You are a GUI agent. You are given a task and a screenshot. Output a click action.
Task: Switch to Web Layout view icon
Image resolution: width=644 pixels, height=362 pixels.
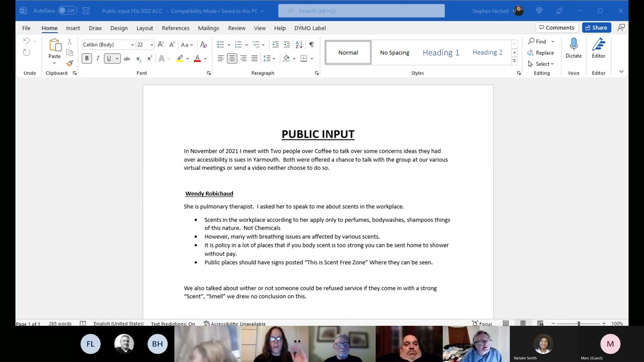pyautogui.click(x=540, y=323)
